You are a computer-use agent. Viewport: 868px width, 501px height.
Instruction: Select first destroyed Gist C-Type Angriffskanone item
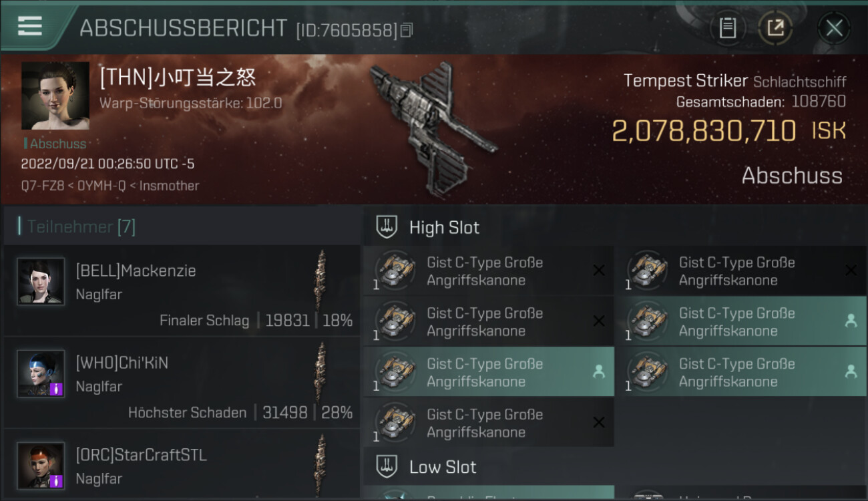click(x=489, y=271)
